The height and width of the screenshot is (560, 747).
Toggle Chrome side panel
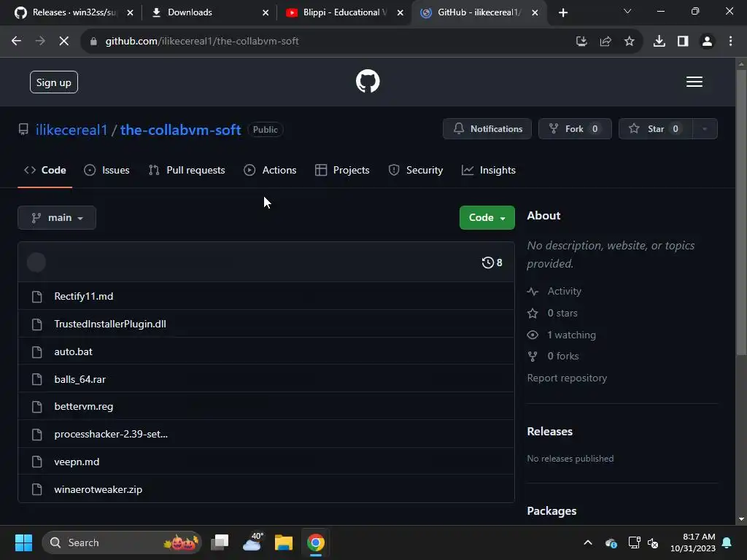point(683,41)
